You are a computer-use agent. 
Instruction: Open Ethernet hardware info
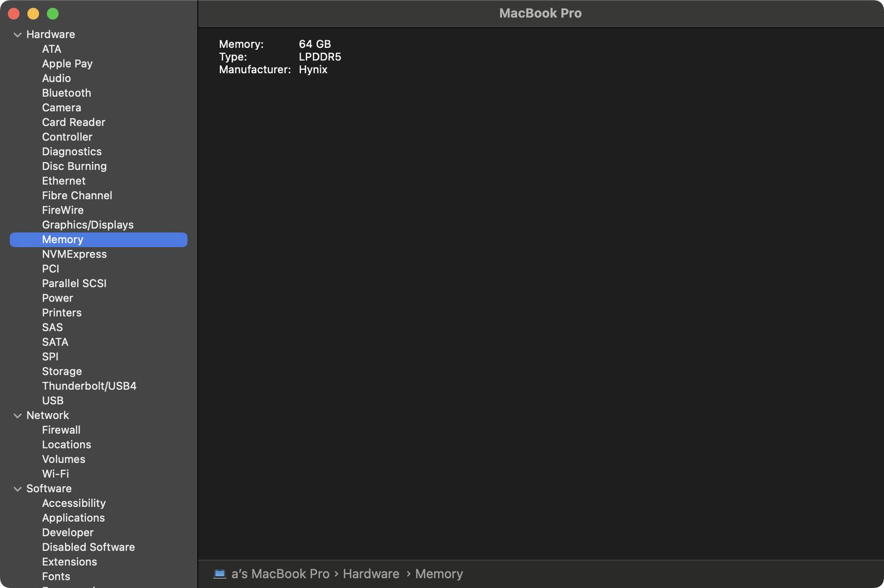click(64, 181)
